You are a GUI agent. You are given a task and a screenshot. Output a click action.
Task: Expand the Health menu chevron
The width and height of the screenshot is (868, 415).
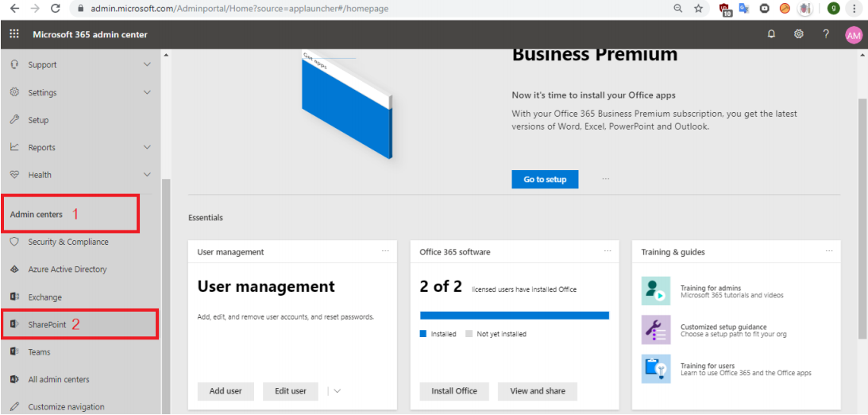147,175
